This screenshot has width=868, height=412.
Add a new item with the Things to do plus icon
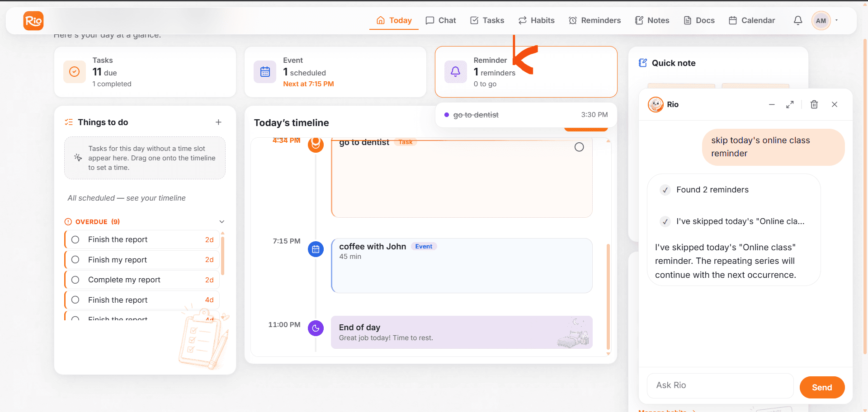point(218,122)
